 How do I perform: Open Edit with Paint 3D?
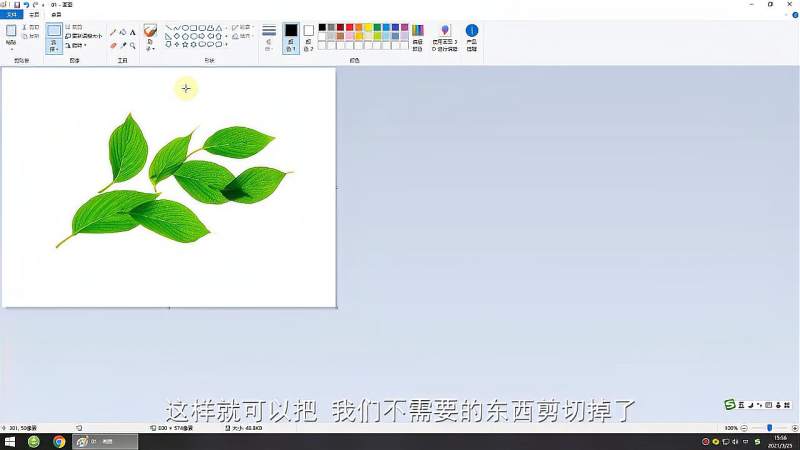point(445,37)
